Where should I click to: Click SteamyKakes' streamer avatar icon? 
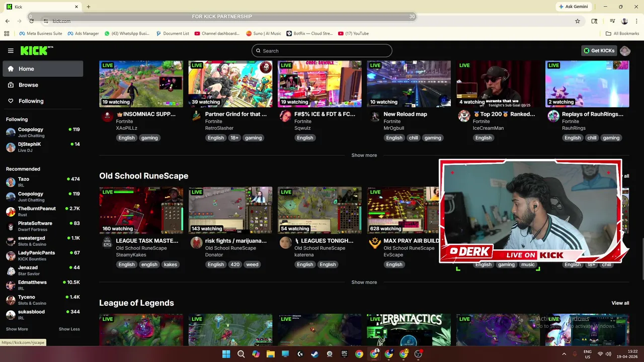pos(107,243)
